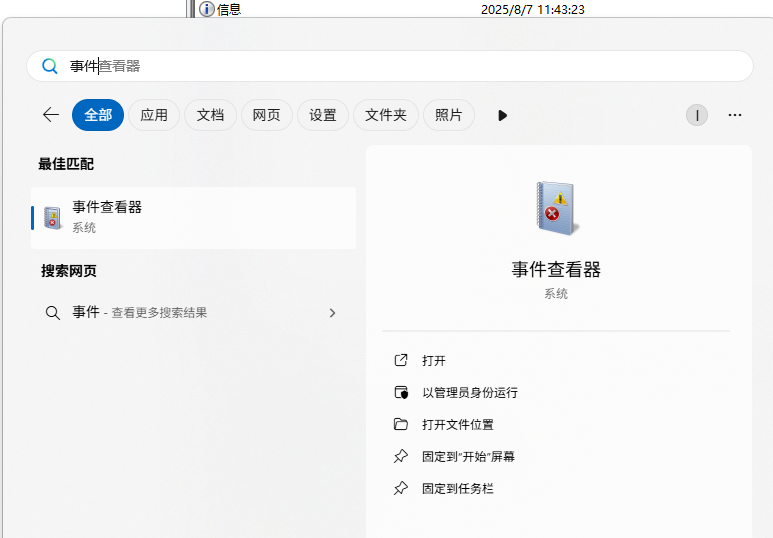Click the 搜索网页 section heading
Image resolution: width=773 pixels, height=538 pixels.
point(69,271)
